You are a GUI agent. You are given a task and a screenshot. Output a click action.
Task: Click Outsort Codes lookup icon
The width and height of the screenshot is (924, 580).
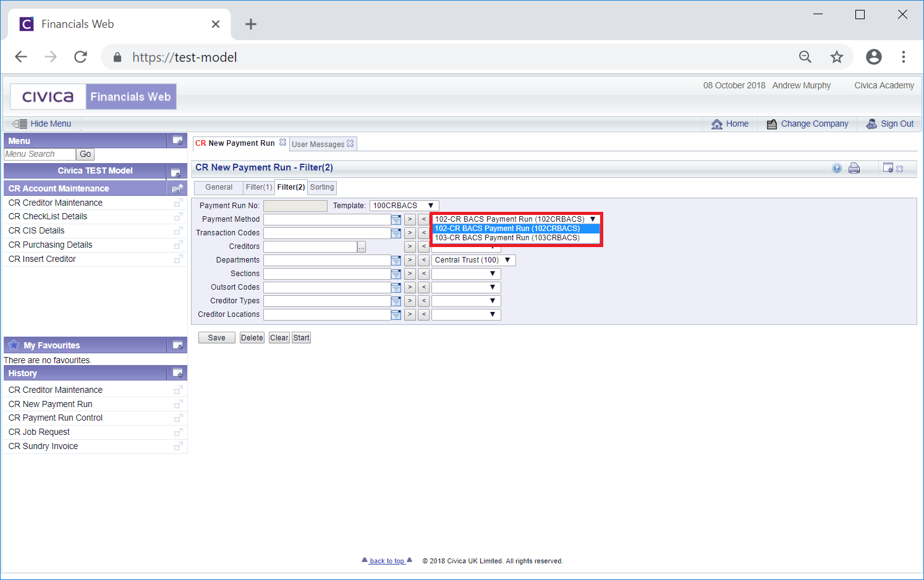point(396,287)
